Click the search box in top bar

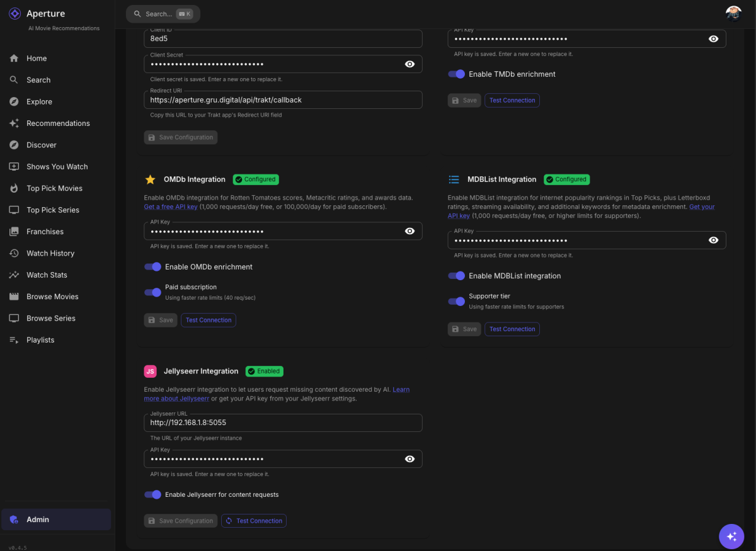click(163, 14)
